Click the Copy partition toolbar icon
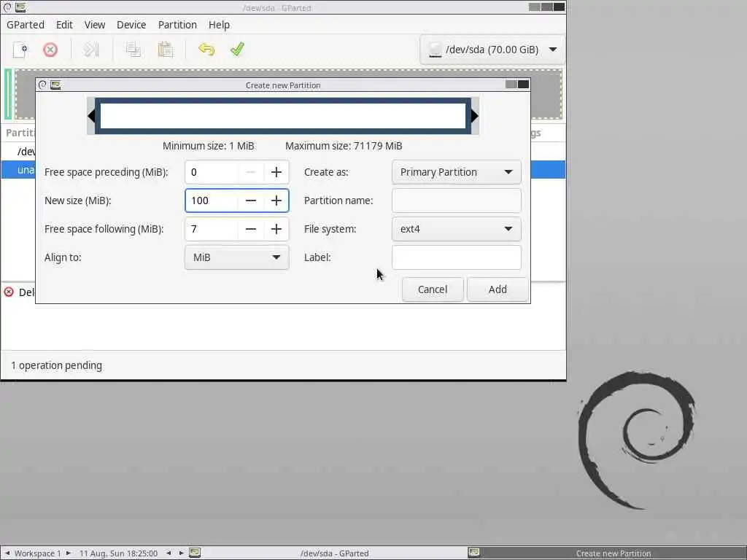 coord(133,50)
